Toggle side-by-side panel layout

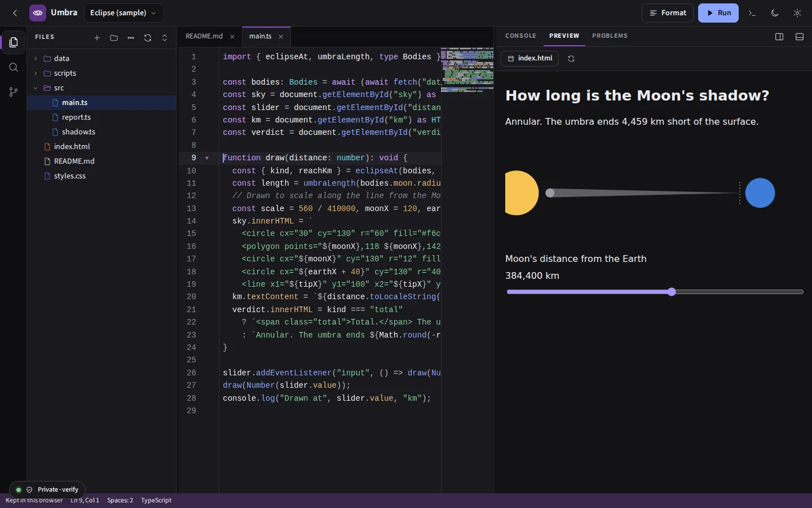pos(779,37)
